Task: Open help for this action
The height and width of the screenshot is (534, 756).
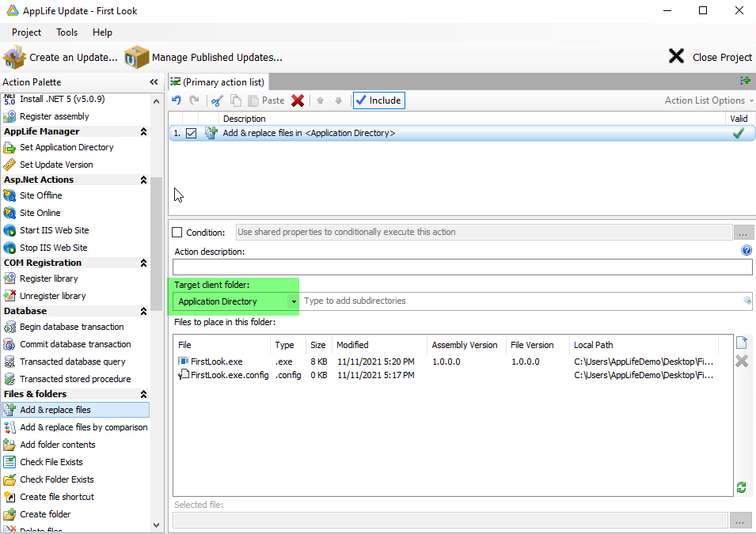Action: [747, 250]
